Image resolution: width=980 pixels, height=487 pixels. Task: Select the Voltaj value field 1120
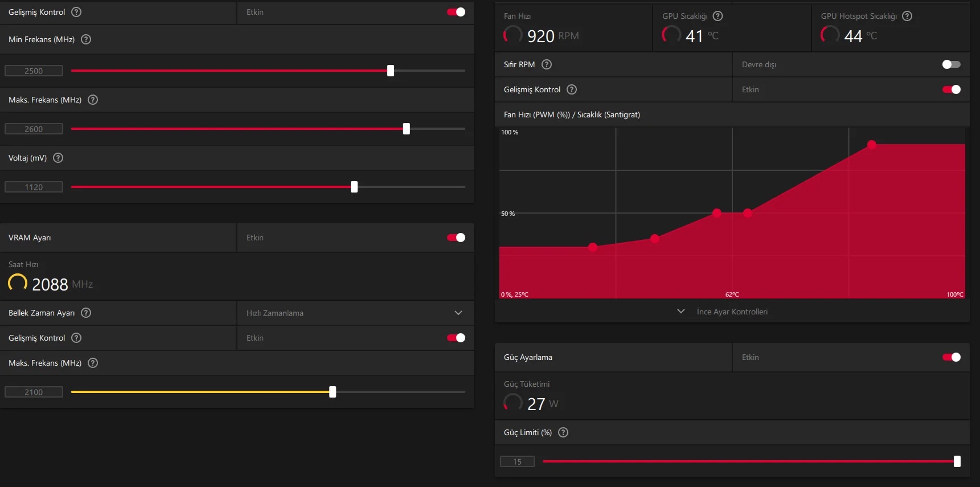click(x=34, y=187)
